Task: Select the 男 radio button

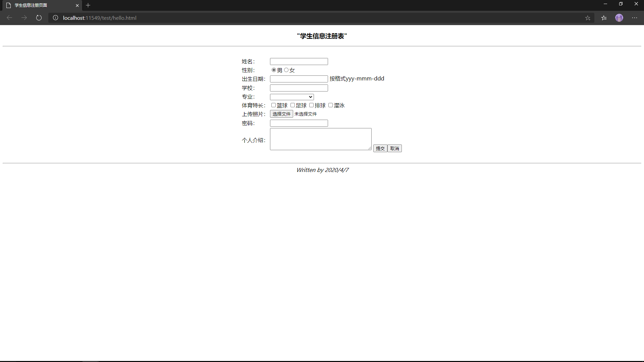Action: (274, 70)
